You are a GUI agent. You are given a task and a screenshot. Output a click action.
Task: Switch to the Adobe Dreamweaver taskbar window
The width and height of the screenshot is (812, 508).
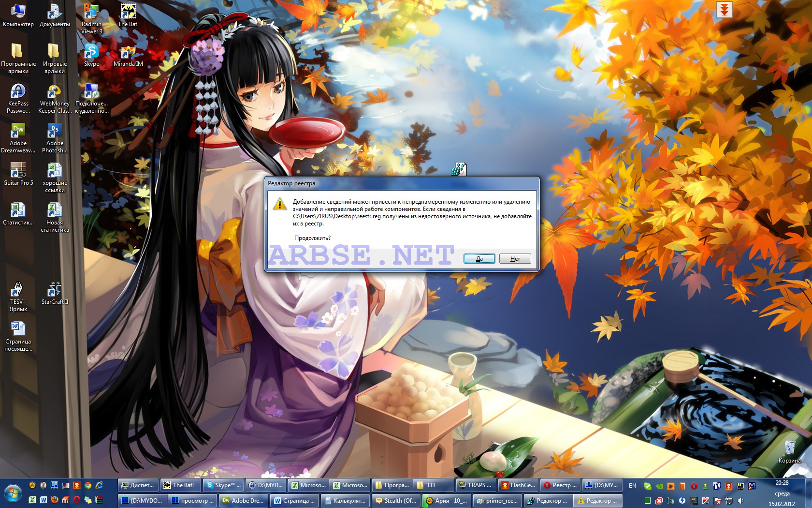click(243, 501)
